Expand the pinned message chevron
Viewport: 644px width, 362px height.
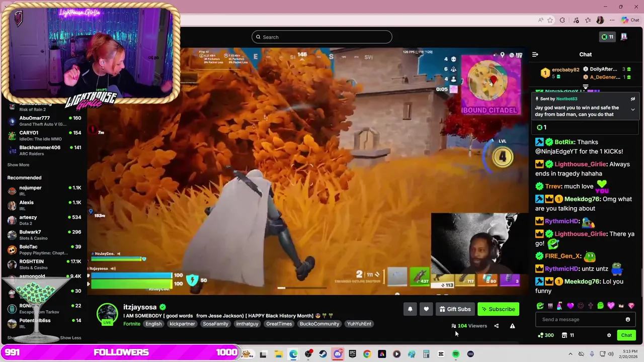point(633,110)
